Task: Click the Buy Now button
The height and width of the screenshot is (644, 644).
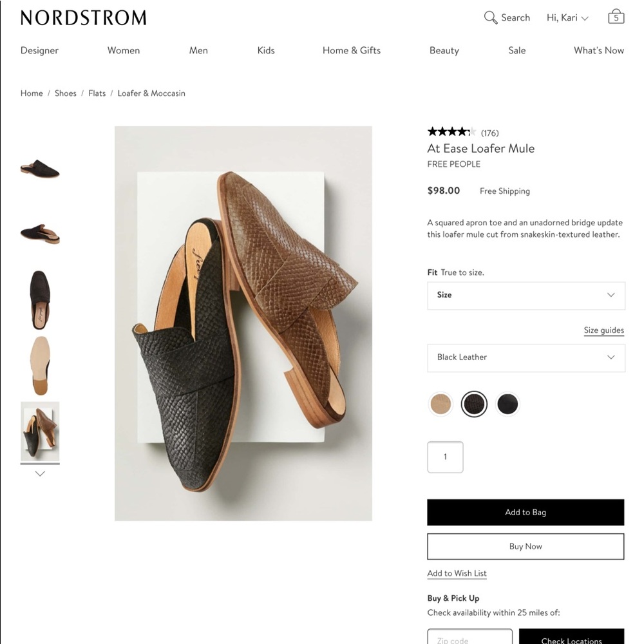Action: click(526, 547)
